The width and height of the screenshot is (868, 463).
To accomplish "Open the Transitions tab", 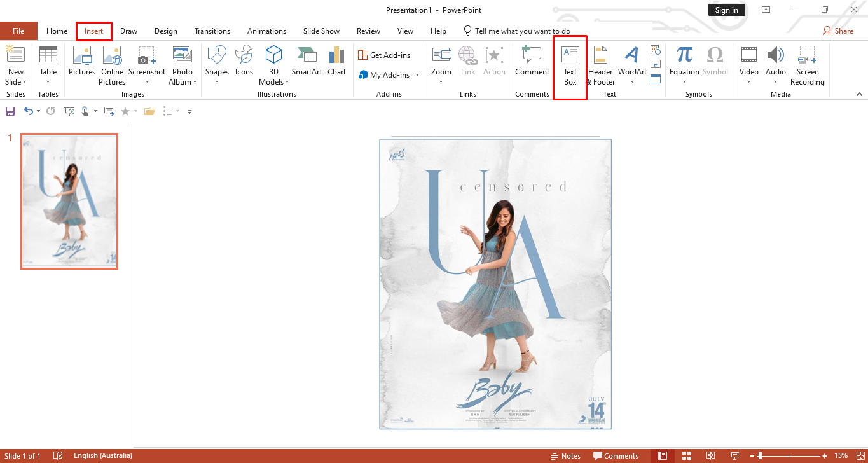I will [x=212, y=31].
